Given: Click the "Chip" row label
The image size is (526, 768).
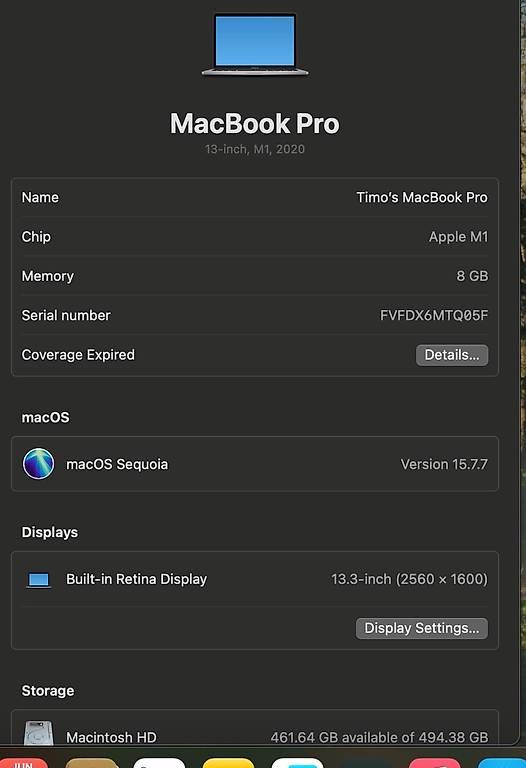Looking at the screenshot, I should [36, 237].
